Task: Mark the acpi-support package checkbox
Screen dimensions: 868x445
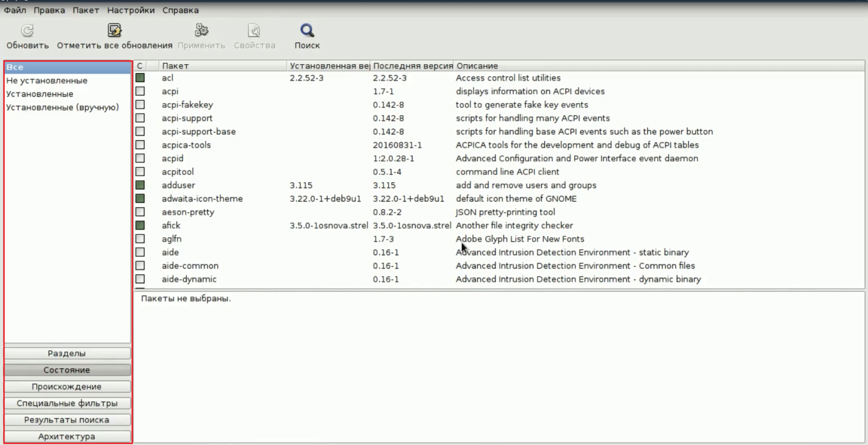Action: coord(140,118)
